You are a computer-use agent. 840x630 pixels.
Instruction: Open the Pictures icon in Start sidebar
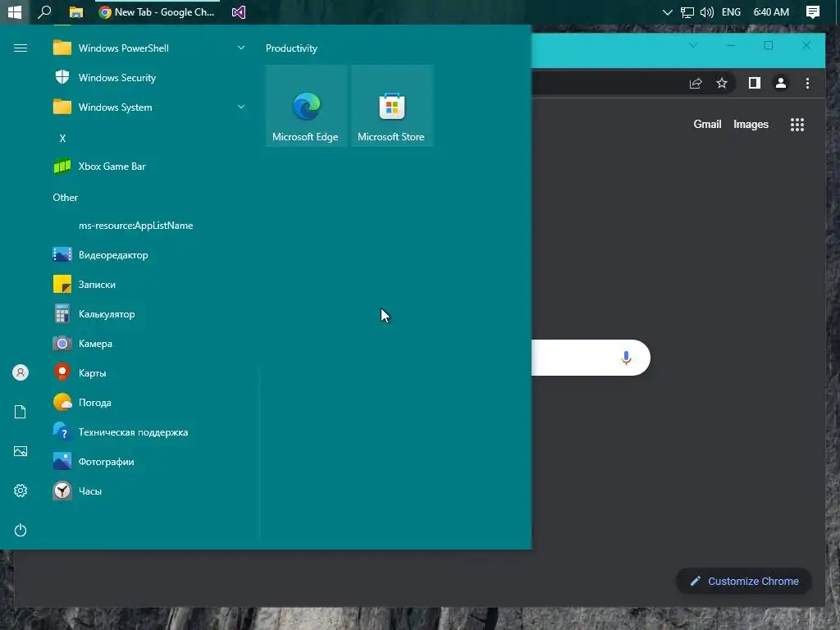pyautogui.click(x=21, y=451)
